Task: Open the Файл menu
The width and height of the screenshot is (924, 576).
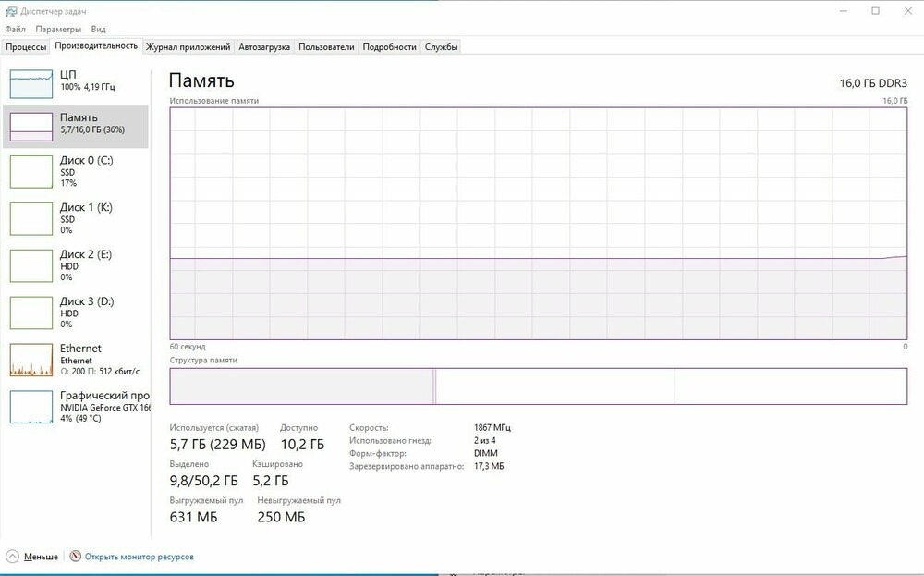Action: pos(15,30)
